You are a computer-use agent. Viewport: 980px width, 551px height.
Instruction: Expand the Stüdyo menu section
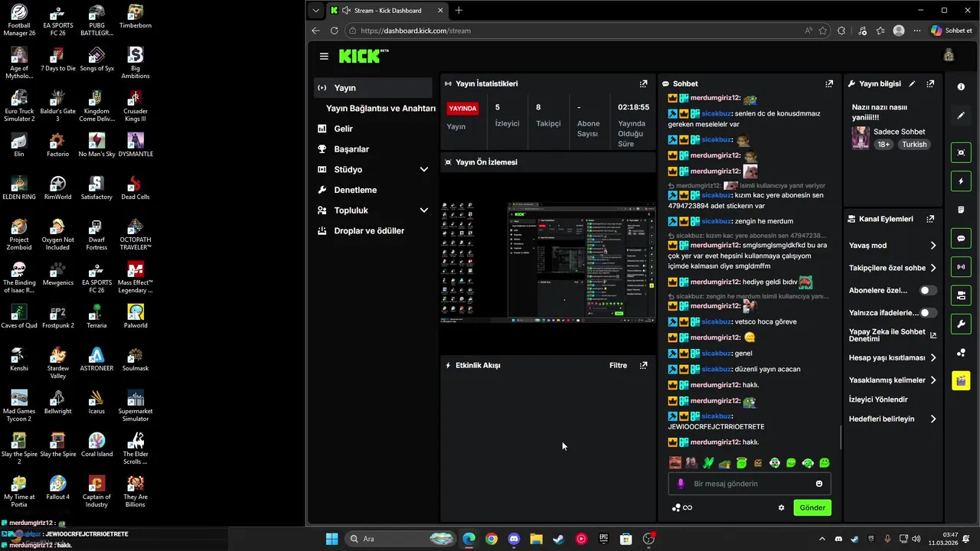pos(423,169)
